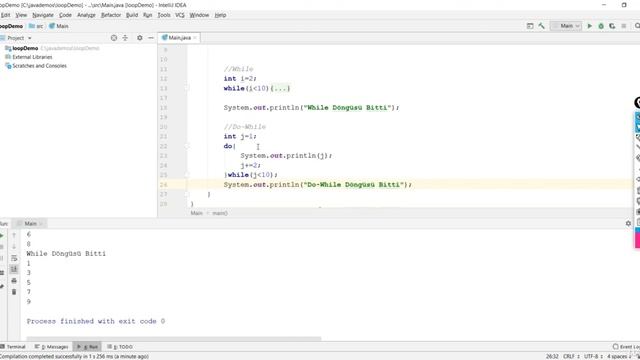Close Main tab in Run panel
640x360 pixels.
[x=41, y=224]
